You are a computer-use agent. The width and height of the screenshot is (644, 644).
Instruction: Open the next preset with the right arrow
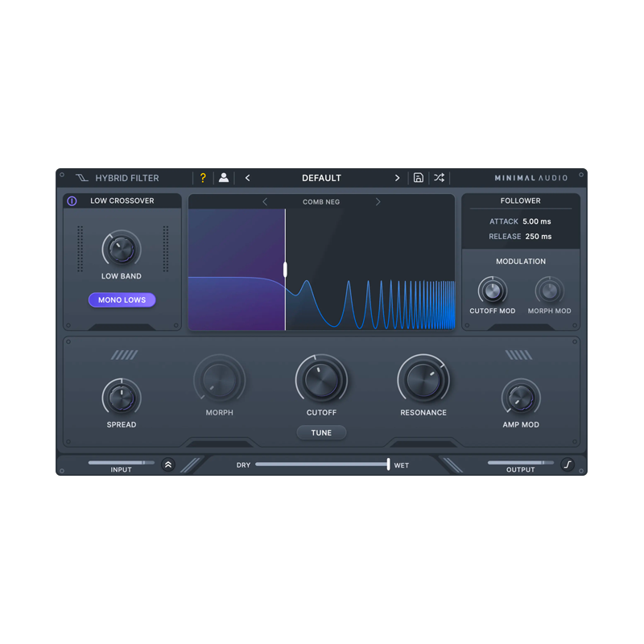pos(397,178)
